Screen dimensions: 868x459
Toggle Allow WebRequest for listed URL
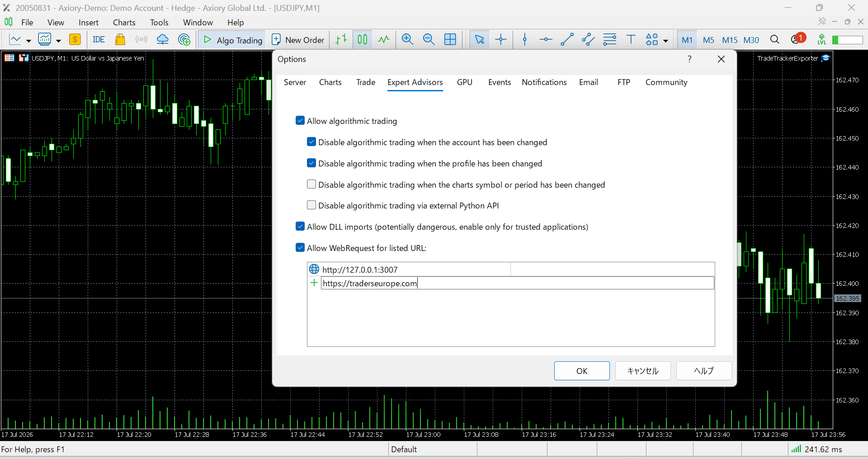point(300,247)
